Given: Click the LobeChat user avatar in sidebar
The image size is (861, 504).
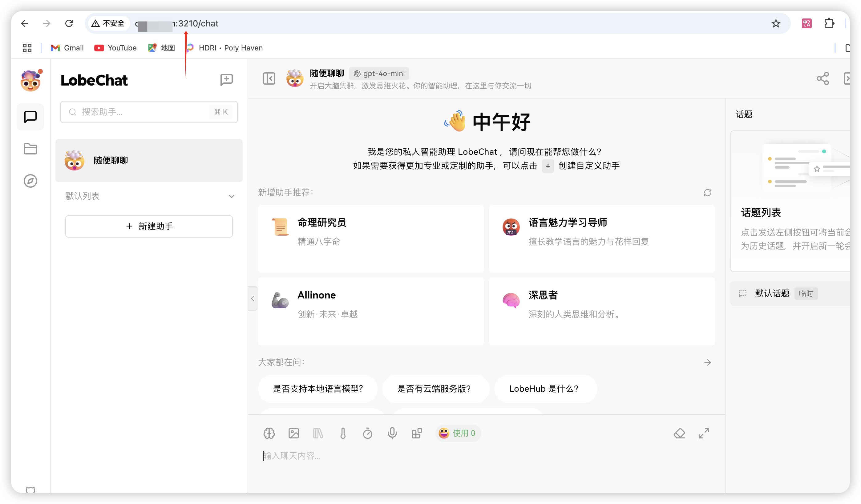Looking at the screenshot, I should pyautogui.click(x=31, y=81).
